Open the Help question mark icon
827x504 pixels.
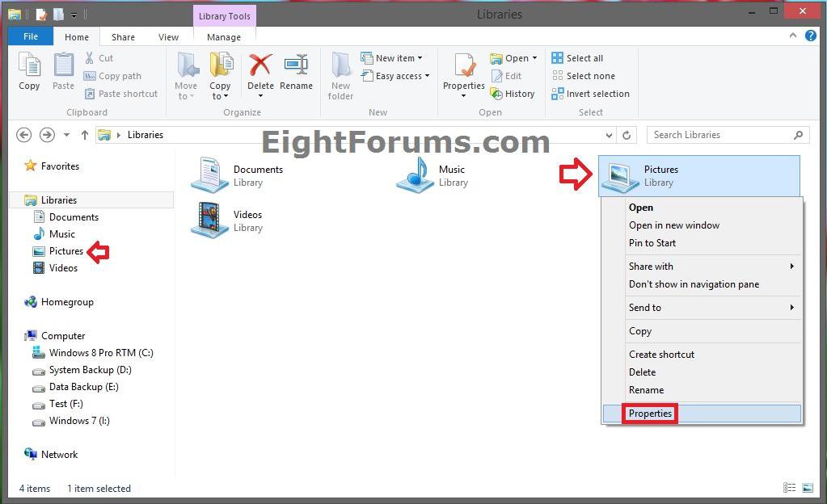pyautogui.click(x=810, y=36)
